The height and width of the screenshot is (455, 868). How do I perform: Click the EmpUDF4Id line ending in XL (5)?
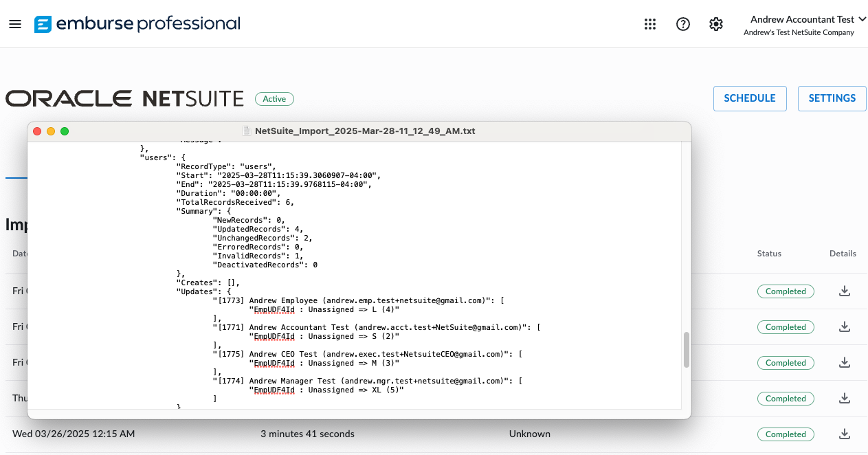[326, 390]
